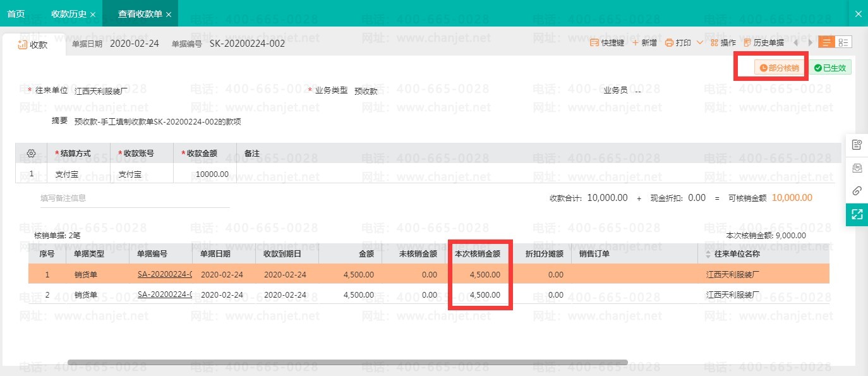This screenshot has width=868, height=376.
Task: Open the 操作 actions menu
Action: click(x=723, y=43)
